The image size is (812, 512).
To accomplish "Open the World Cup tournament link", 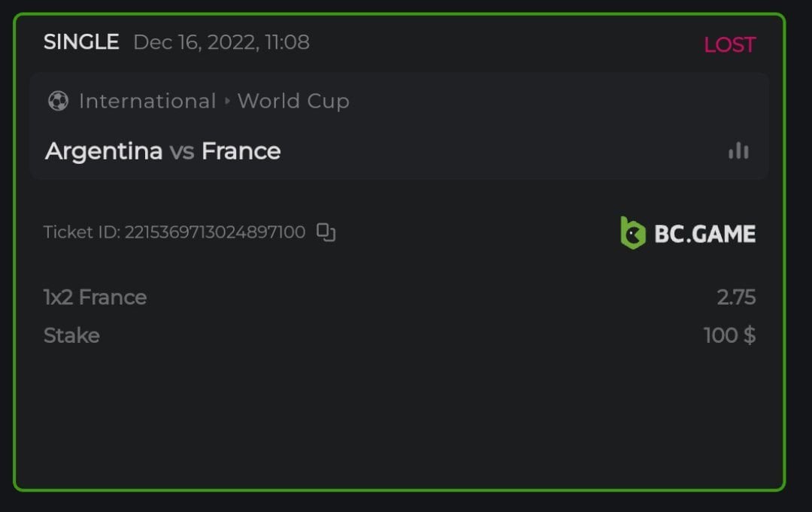I will tap(293, 101).
